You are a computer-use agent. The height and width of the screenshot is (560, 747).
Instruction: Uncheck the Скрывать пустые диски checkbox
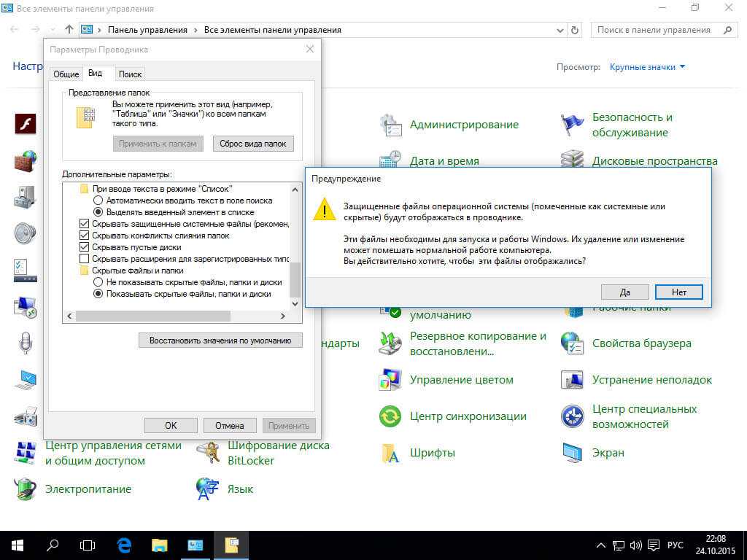pyautogui.click(x=84, y=247)
